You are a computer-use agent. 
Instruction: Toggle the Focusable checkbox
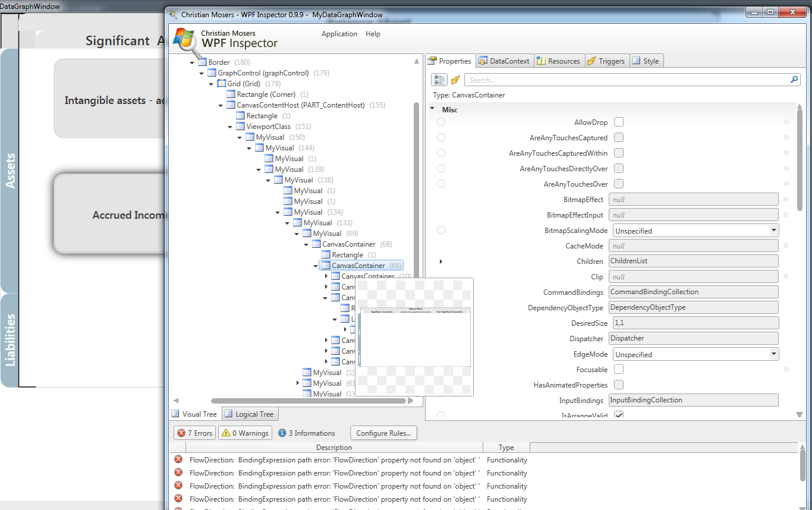(x=619, y=369)
